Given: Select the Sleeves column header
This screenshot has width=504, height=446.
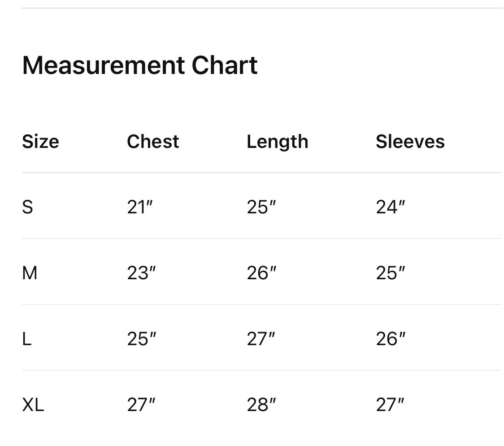Looking at the screenshot, I should tap(410, 141).
